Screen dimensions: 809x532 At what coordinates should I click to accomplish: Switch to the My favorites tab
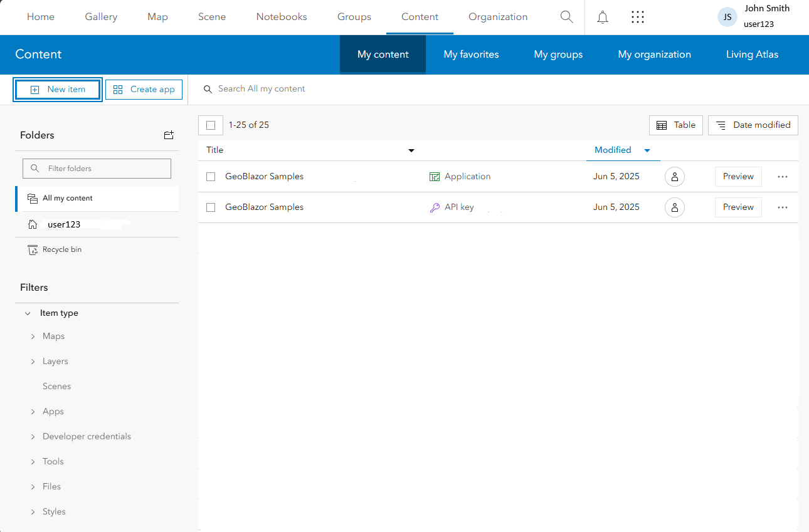pos(471,55)
